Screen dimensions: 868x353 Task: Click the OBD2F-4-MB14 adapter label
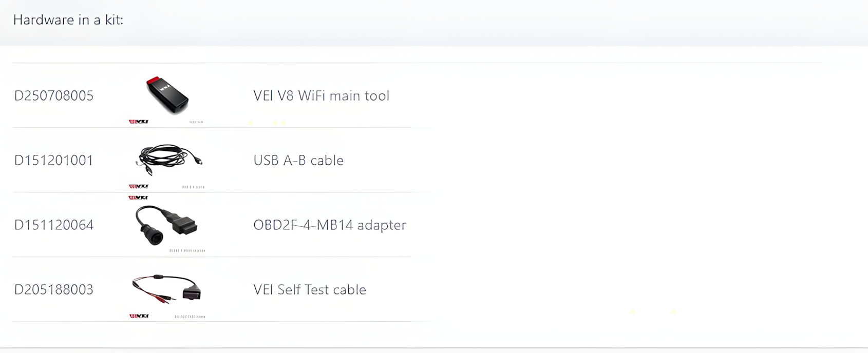[330, 225]
